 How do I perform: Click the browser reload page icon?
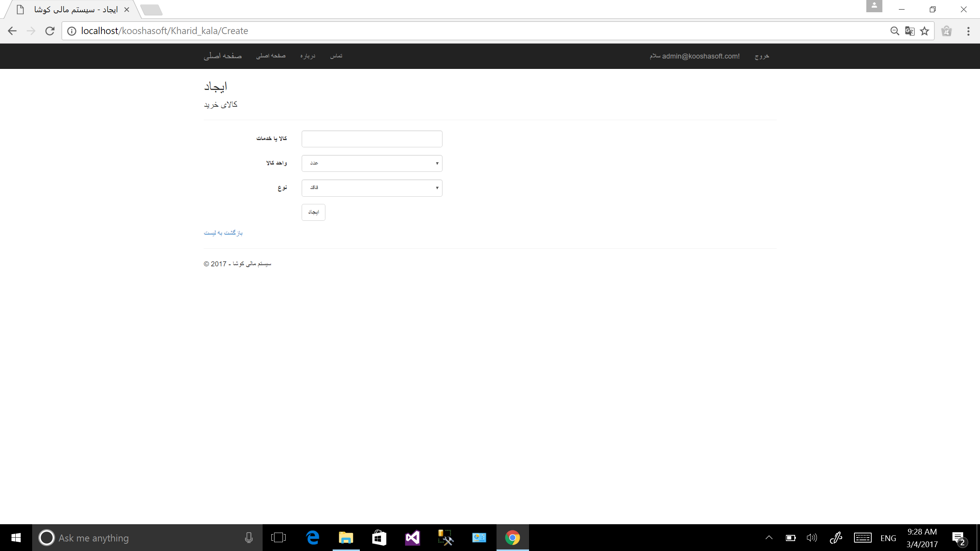pyautogui.click(x=50, y=31)
